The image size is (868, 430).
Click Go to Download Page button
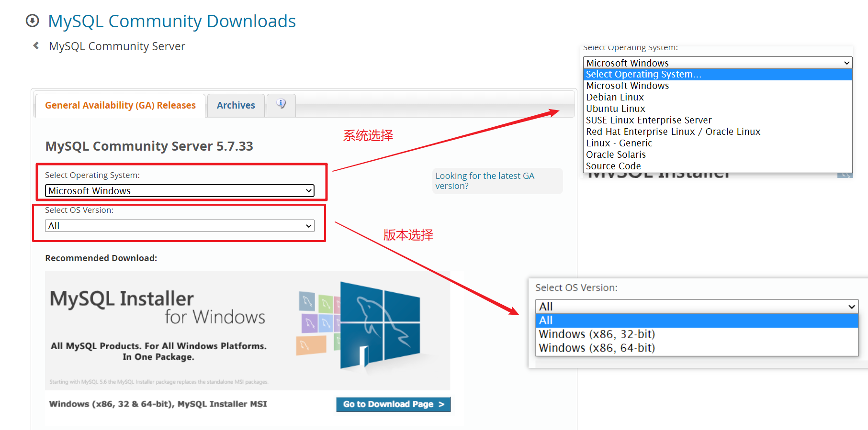point(393,404)
